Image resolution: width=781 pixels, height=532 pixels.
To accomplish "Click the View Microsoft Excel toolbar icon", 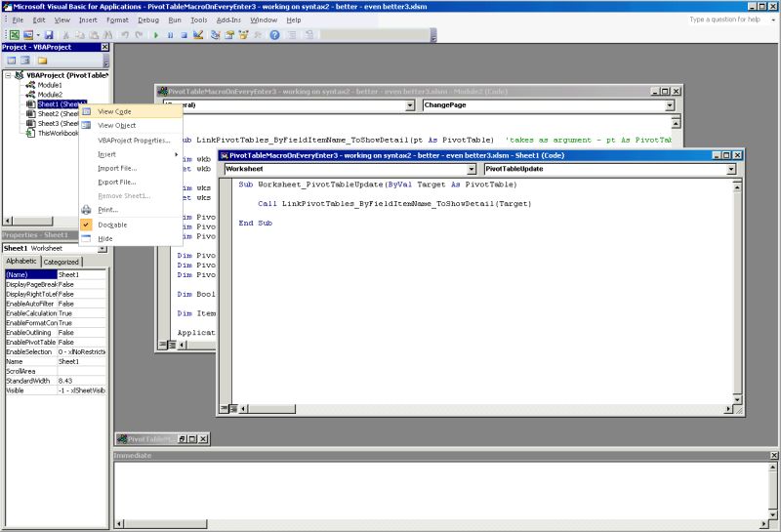I will (x=15, y=35).
